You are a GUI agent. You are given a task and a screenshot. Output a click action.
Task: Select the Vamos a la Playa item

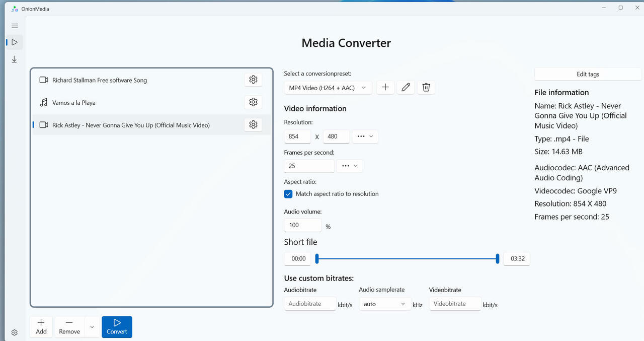point(151,103)
